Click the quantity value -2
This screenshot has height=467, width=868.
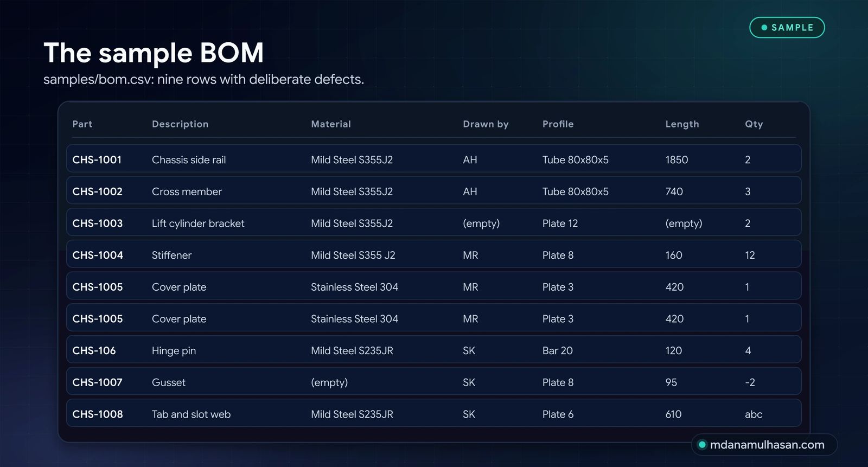coord(750,382)
